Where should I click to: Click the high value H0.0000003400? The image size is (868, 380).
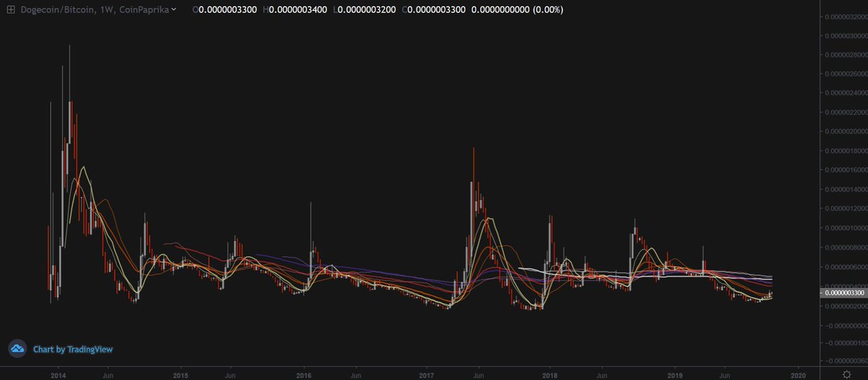pos(295,11)
